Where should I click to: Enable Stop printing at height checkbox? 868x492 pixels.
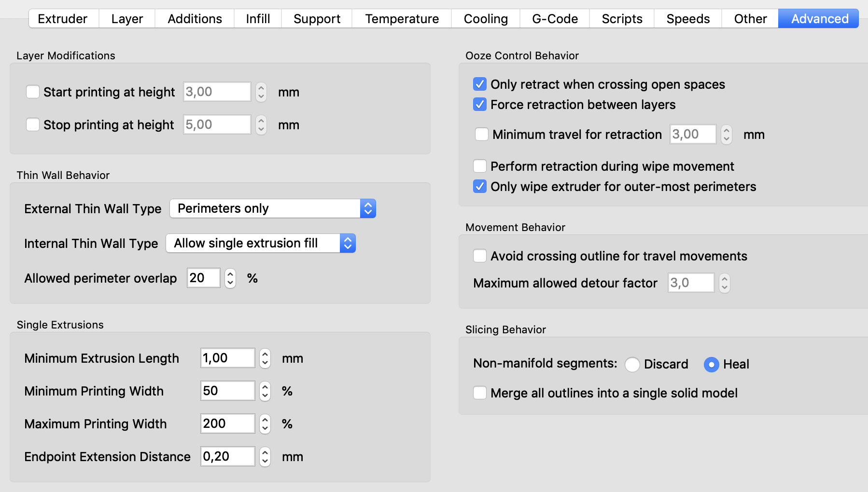[x=33, y=124]
